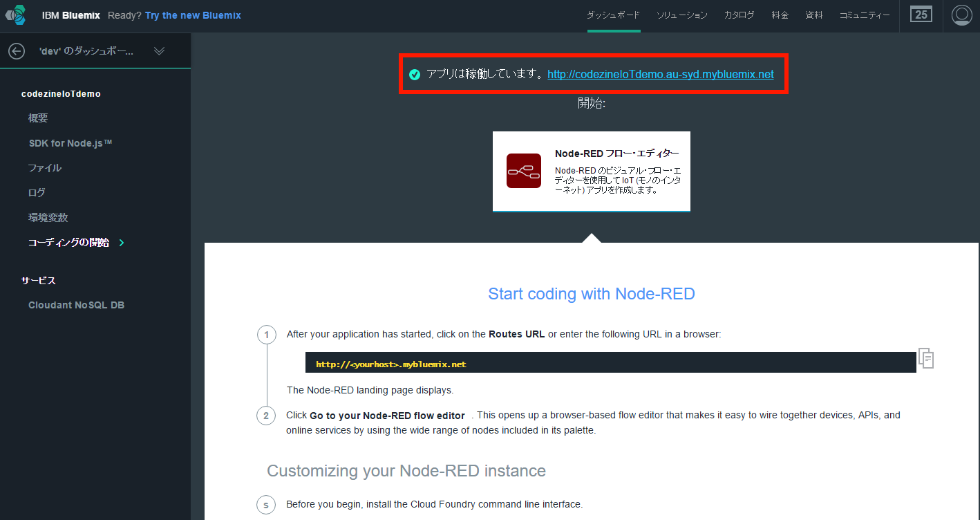Click the back arrow circle icon

17,51
